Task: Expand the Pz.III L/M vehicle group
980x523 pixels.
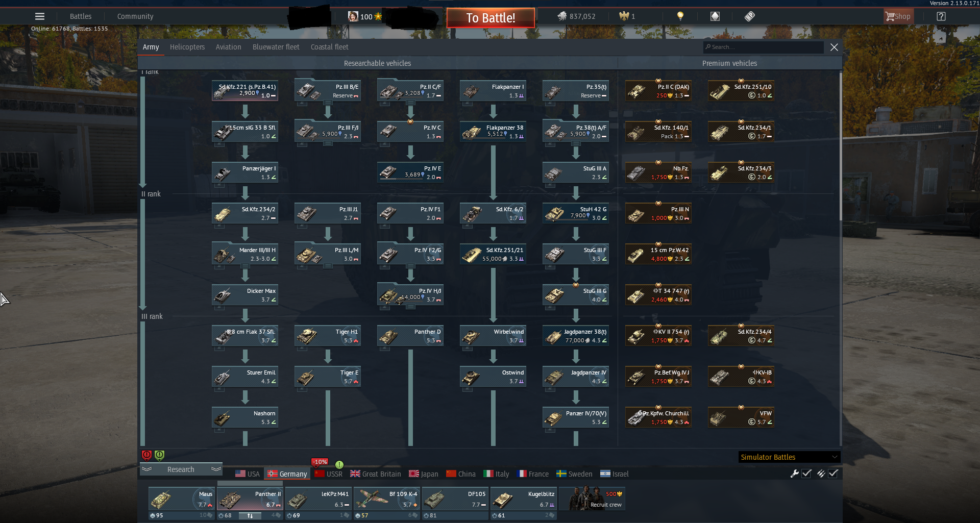Action: [x=328, y=266]
